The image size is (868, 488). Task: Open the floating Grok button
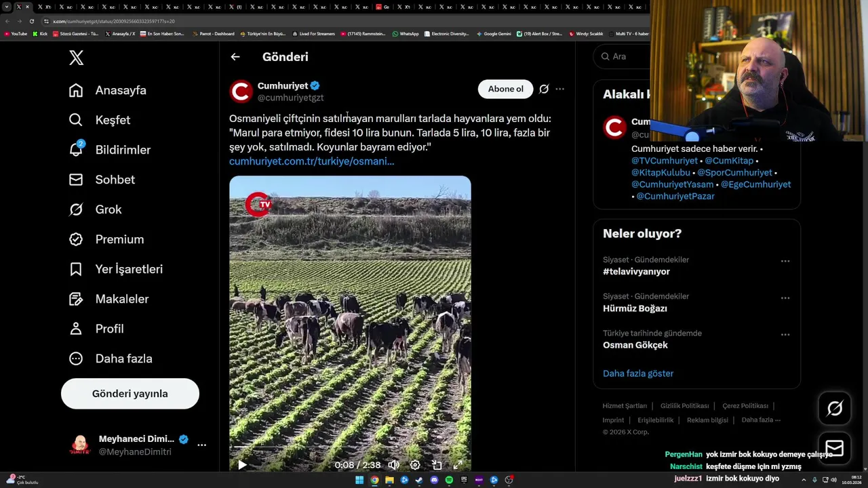835,408
